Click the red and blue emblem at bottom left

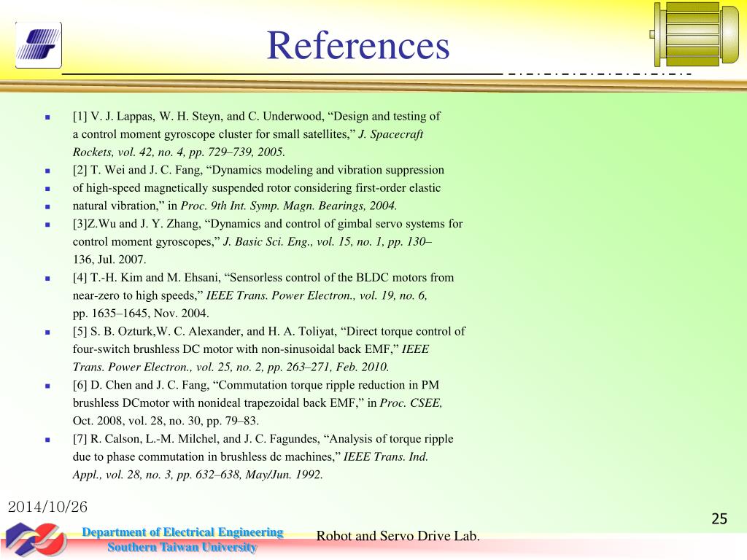click(x=36, y=539)
